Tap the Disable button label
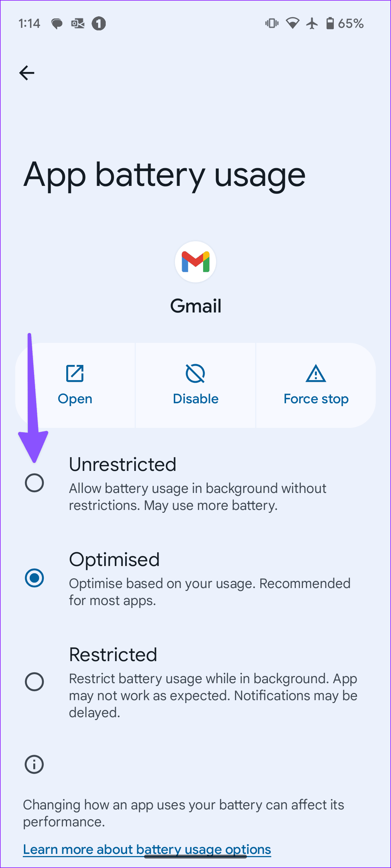 pyautogui.click(x=195, y=398)
